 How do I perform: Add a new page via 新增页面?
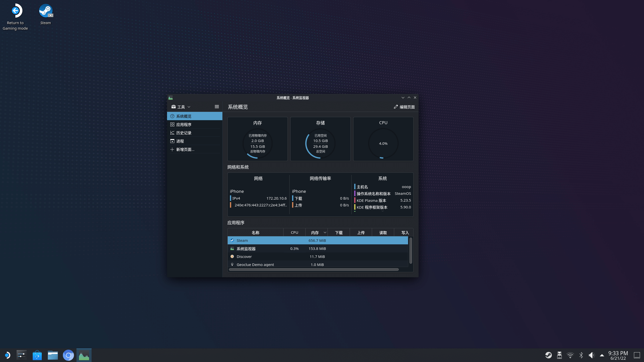[185, 149]
